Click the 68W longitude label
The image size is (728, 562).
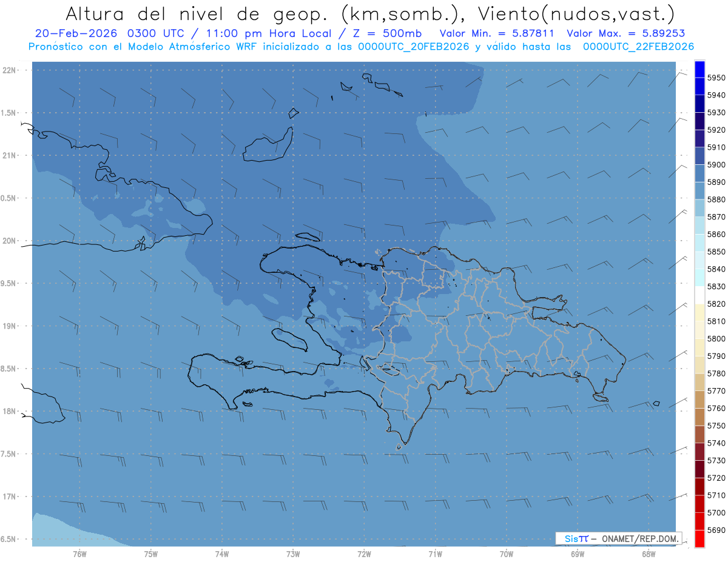pyautogui.click(x=649, y=554)
